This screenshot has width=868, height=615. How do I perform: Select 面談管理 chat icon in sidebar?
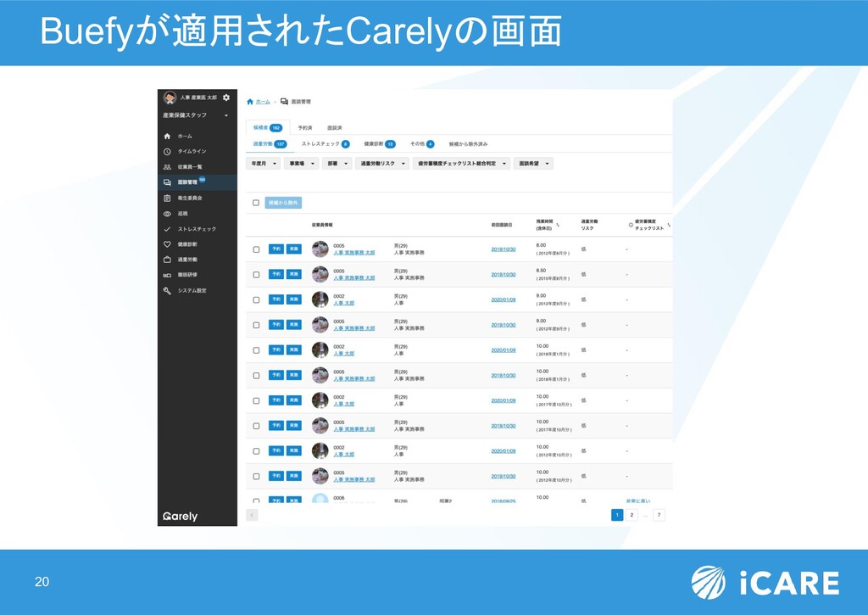click(167, 182)
